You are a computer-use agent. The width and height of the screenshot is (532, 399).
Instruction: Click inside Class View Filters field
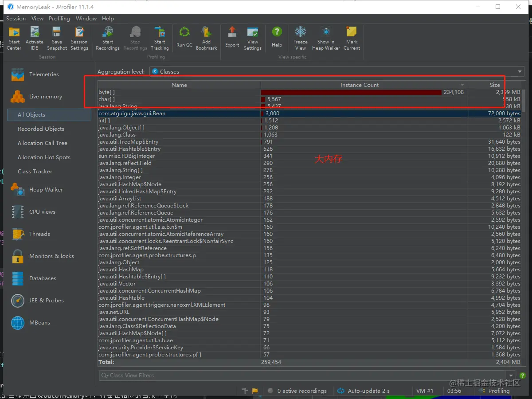pyautogui.click(x=303, y=376)
